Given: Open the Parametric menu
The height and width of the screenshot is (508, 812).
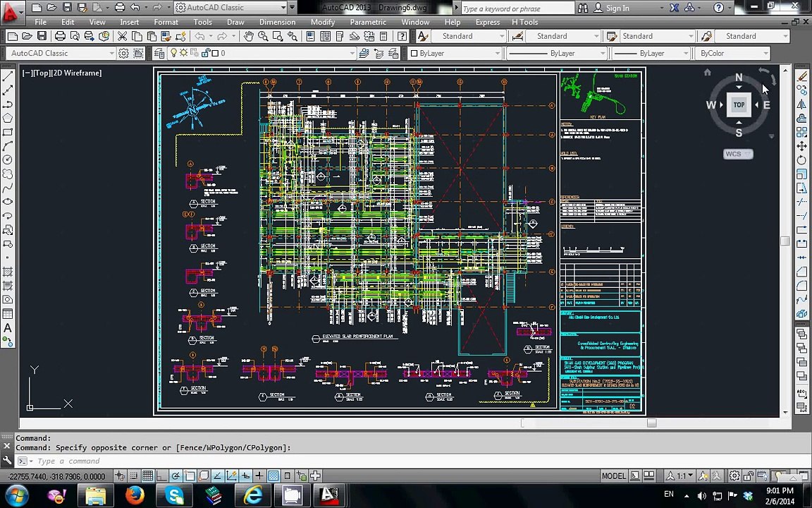Looking at the screenshot, I should point(368,22).
